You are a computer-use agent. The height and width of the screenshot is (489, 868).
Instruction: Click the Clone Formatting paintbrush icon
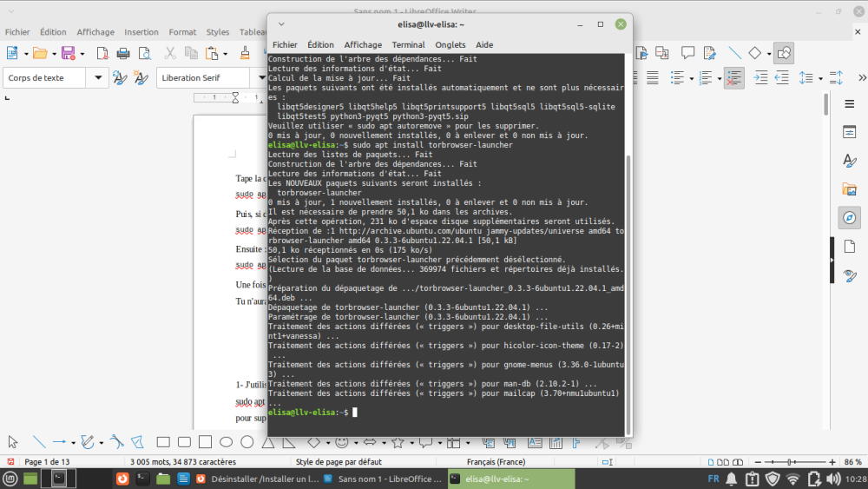pos(245,53)
